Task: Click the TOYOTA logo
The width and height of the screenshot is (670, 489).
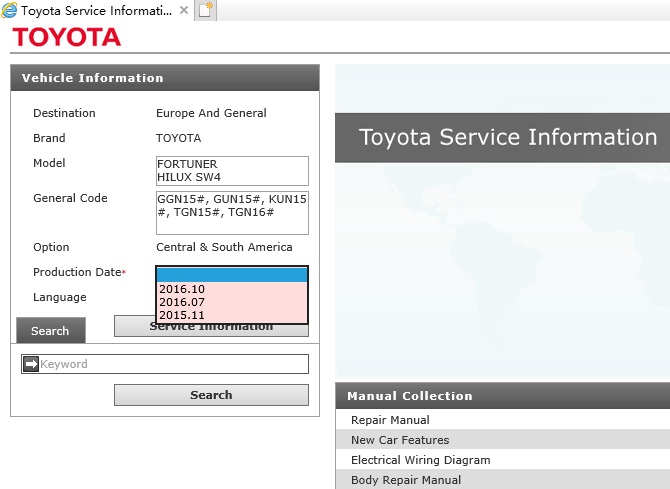Action: 67,37
